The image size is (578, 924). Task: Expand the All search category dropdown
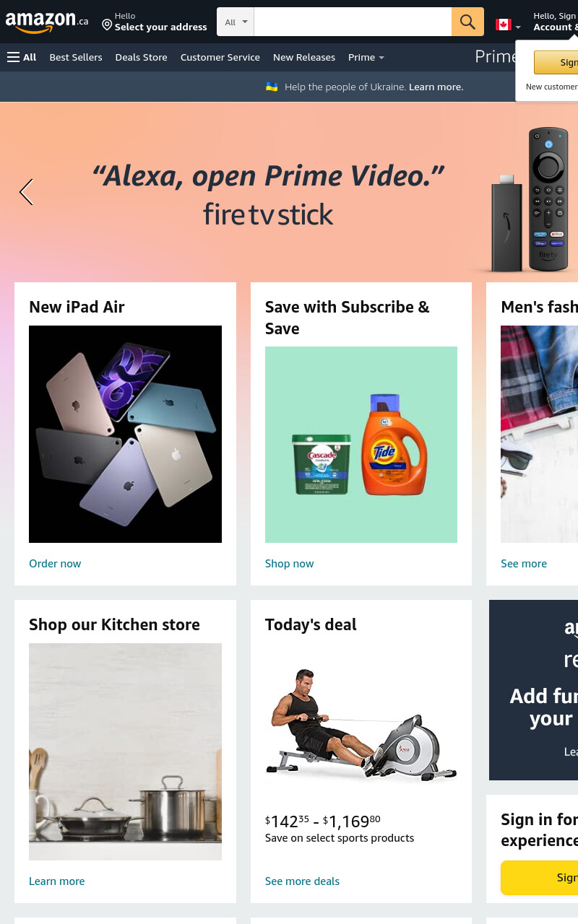236,22
